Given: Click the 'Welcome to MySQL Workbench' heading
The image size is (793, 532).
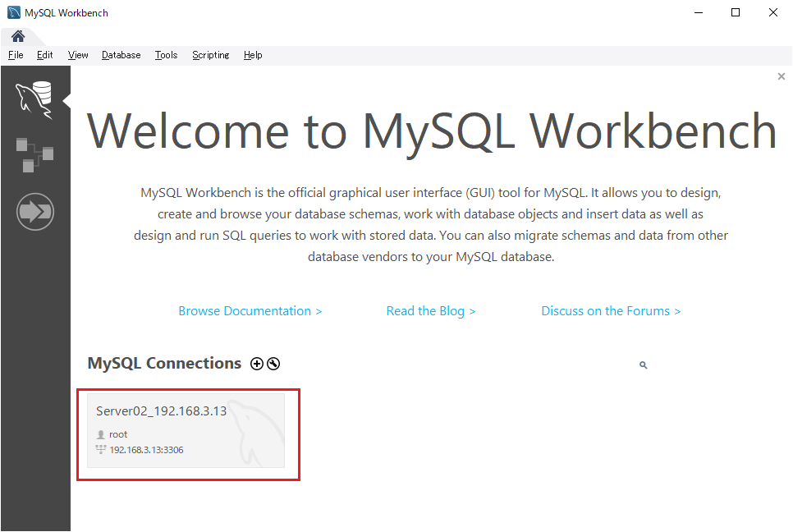Looking at the screenshot, I should [432, 131].
